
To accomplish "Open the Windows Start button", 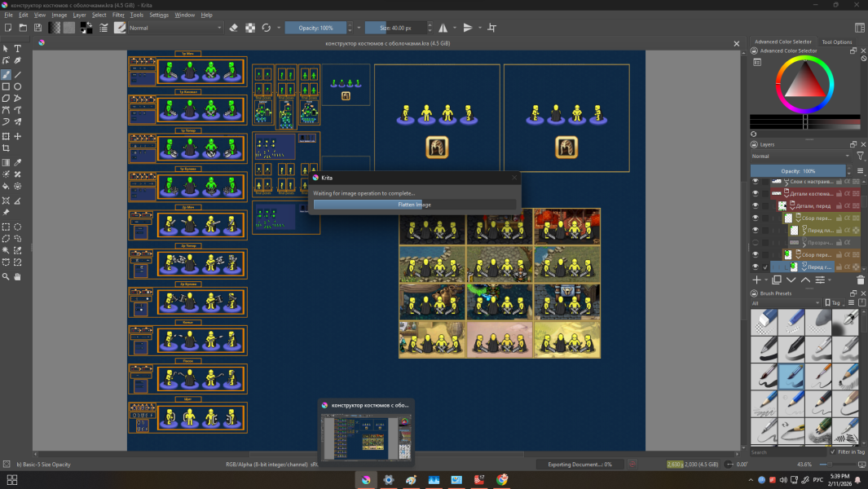I will (x=11, y=479).
